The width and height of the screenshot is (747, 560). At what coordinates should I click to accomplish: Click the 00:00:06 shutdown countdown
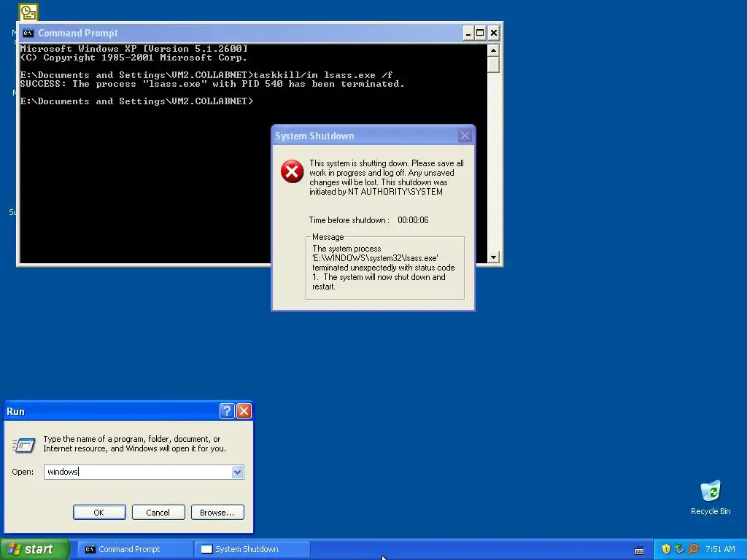click(413, 220)
